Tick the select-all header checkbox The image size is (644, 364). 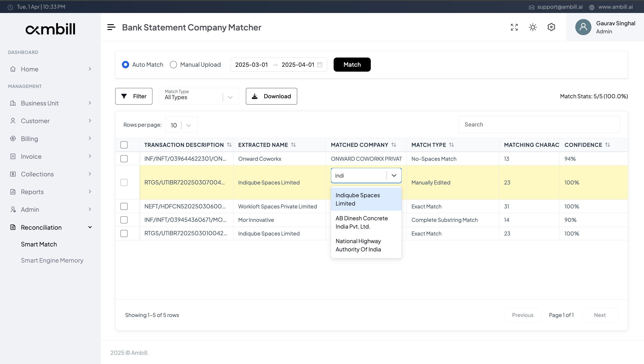124,145
